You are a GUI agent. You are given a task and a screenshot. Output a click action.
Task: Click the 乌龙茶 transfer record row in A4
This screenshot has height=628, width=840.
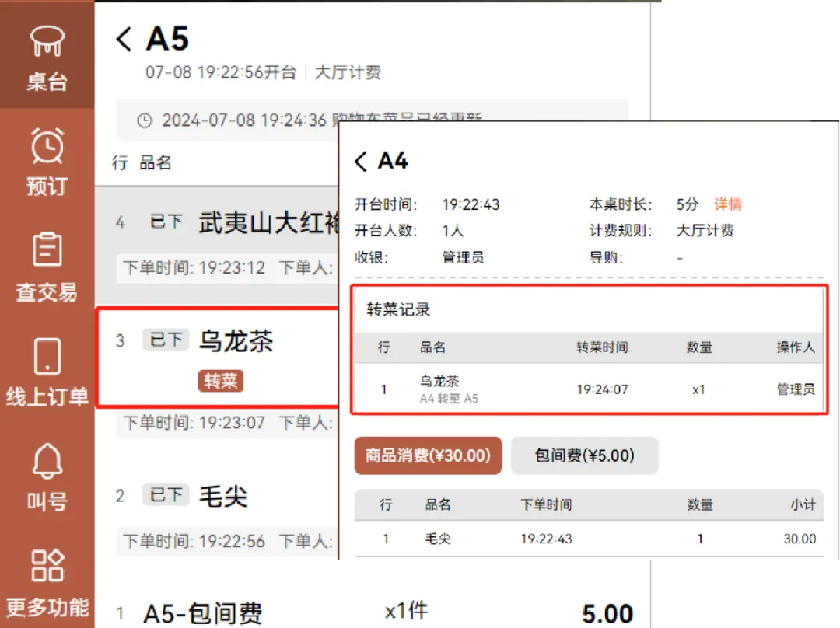(x=588, y=389)
